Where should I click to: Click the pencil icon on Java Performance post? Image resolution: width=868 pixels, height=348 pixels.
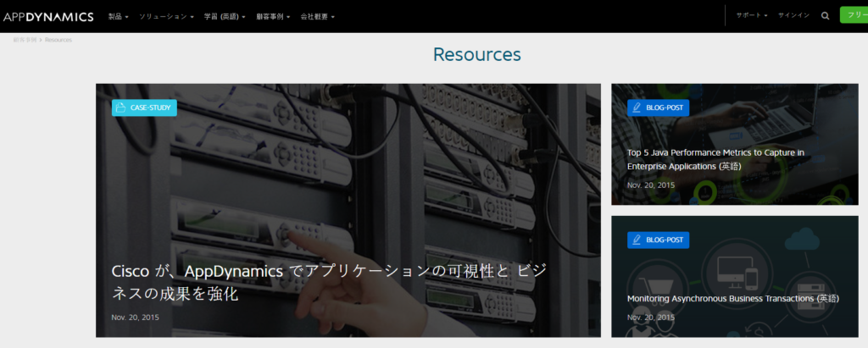pos(636,108)
